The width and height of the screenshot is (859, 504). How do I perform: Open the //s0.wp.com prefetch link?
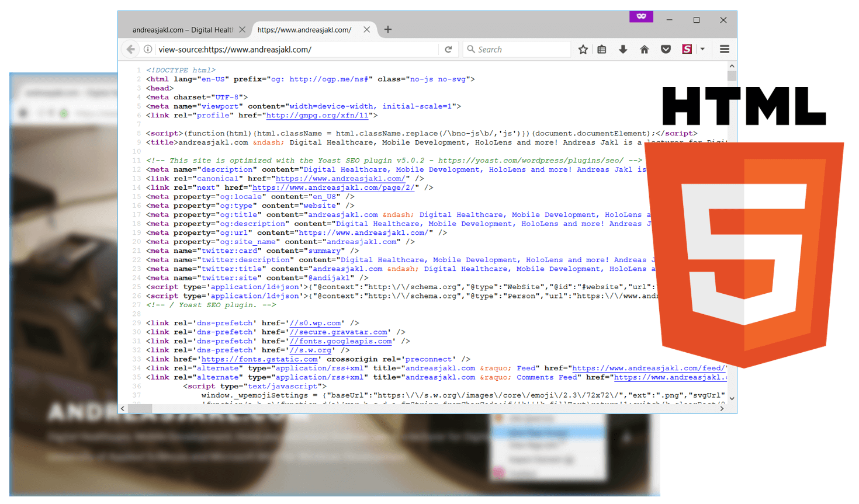pyautogui.click(x=316, y=323)
